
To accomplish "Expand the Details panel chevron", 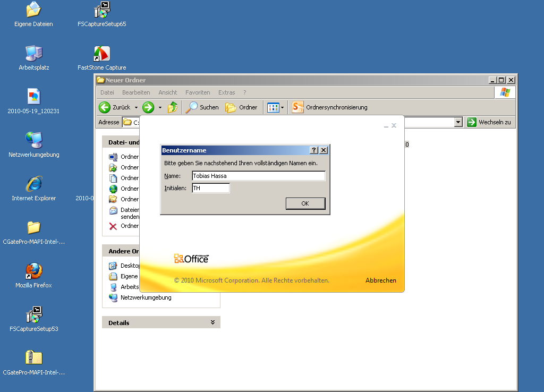I will [x=212, y=322].
